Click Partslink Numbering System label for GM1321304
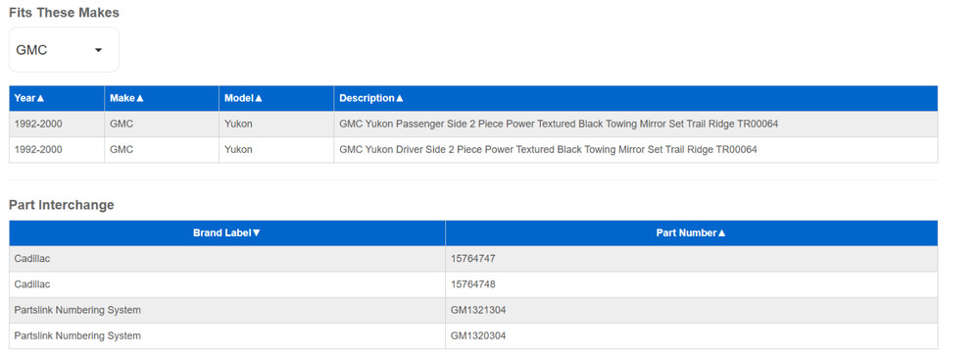 coord(77,310)
